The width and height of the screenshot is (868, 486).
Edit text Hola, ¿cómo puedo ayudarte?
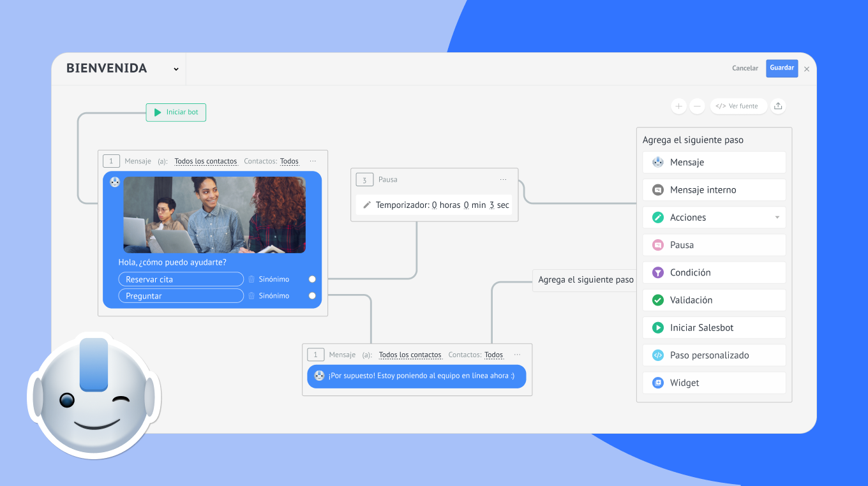(x=172, y=262)
